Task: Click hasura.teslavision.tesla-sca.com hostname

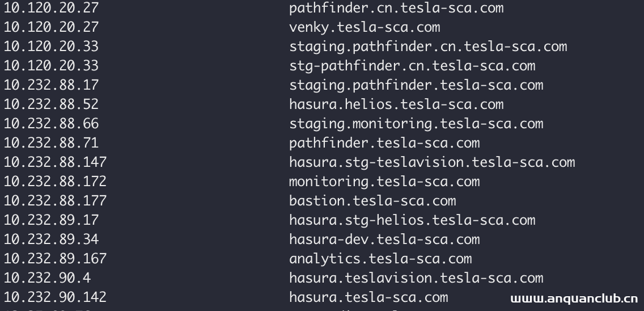Action: [416, 278]
